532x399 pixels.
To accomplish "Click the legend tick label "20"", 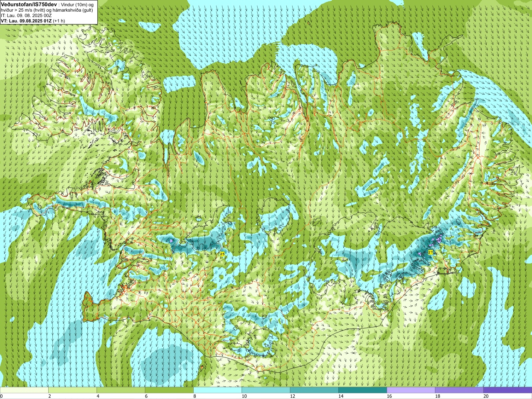I will point(485,396).
